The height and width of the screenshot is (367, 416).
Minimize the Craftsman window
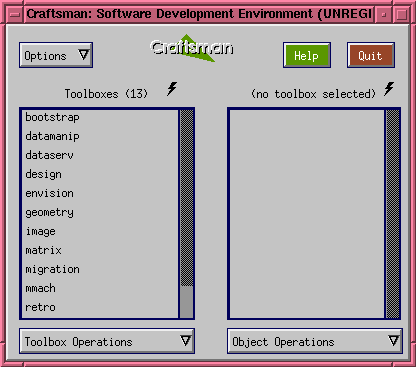coord(384,14)
